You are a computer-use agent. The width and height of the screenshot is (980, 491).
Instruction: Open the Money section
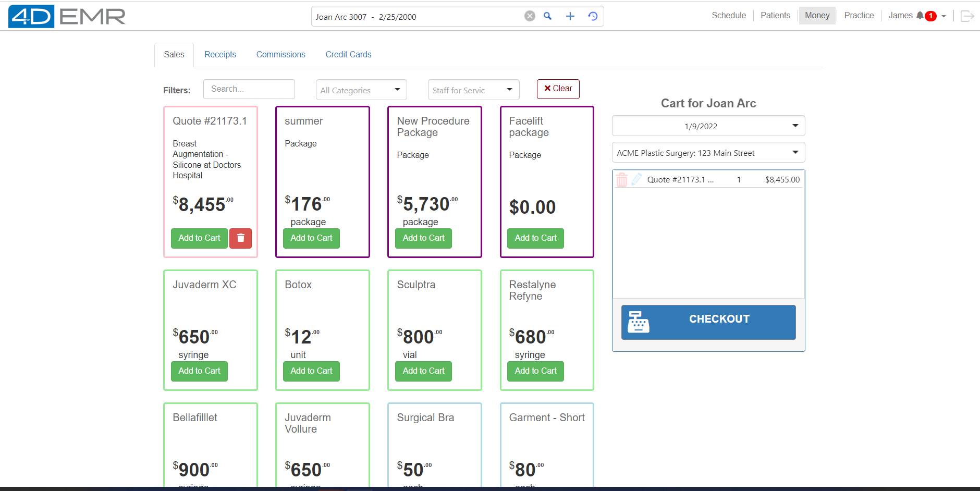[x=817, y=16]
